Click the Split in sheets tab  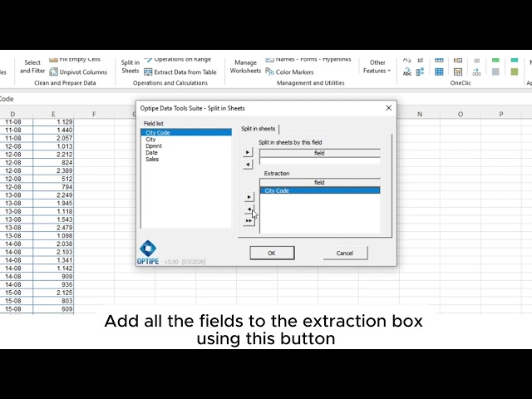pos(259,129)
